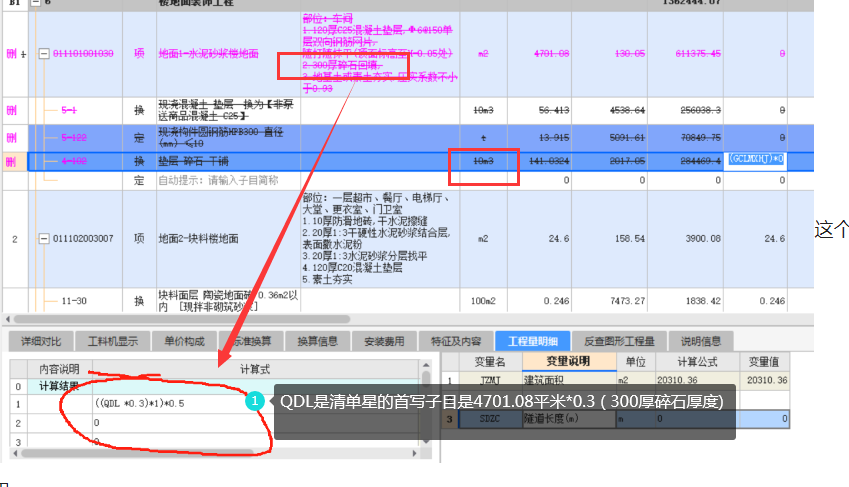Click the main table horizontal scrollbar
The image size is (849, 487).
tap(182, 319)
